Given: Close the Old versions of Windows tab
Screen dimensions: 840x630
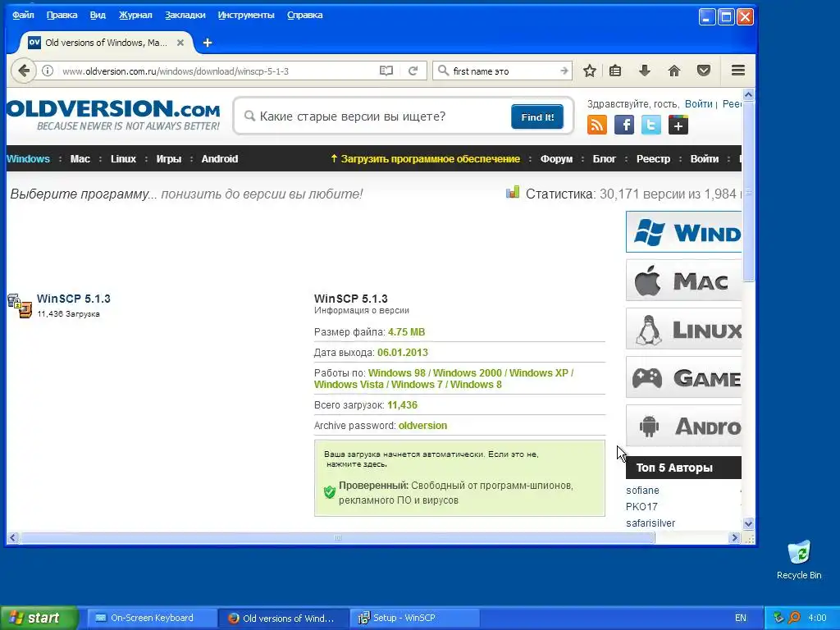Looking at the screenshot, I should click(180, 43).
